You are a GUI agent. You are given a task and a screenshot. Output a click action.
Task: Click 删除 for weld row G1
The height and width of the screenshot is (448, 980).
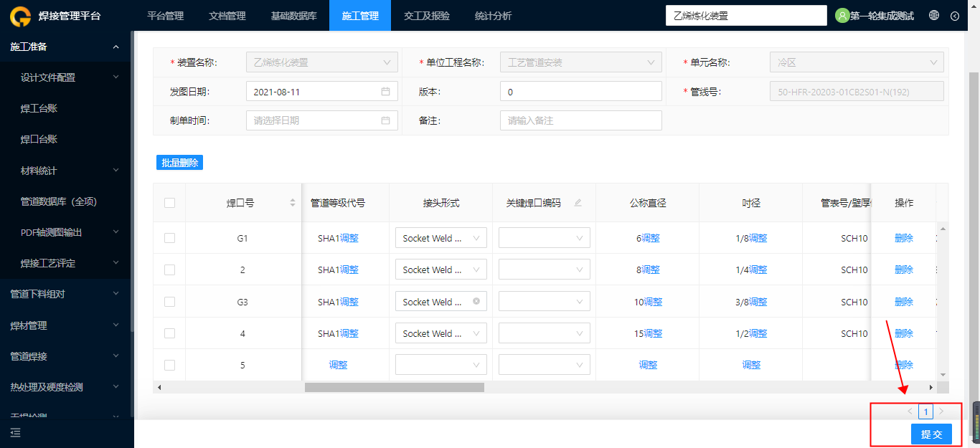pyautogui.click(x=904, y=238)
